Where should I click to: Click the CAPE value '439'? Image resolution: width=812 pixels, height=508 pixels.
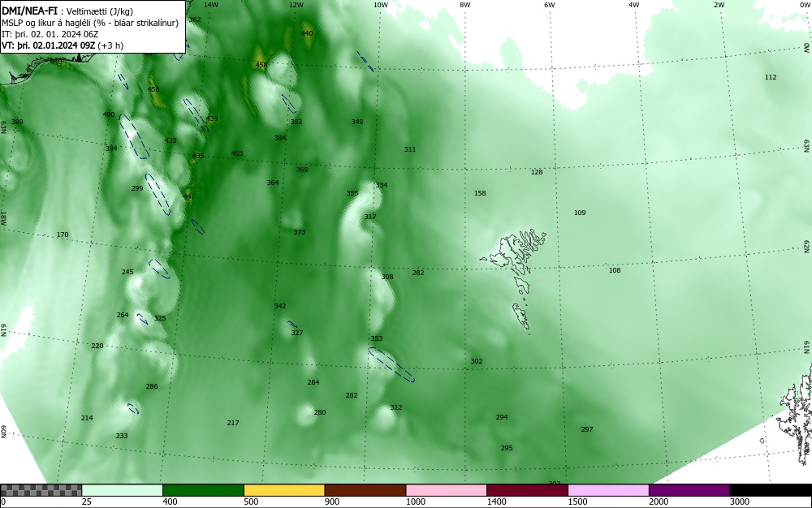pos(212,118)
